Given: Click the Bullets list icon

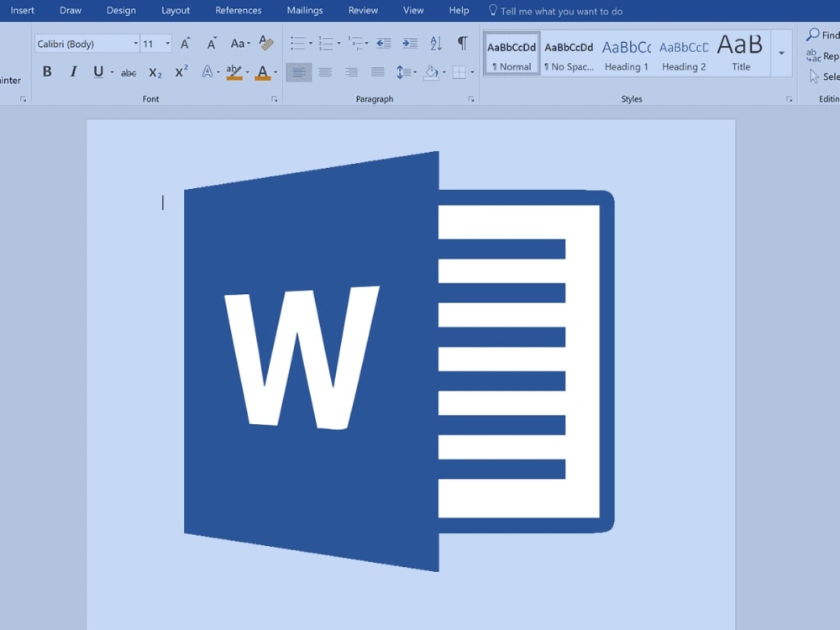Looking at the screenshot, I should (x=297, y=43).
